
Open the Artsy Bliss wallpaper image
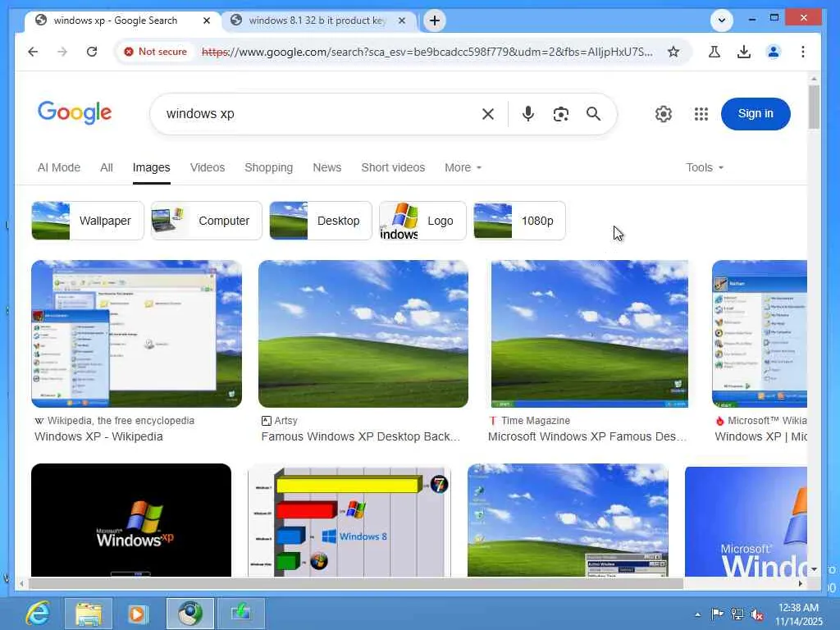point(363,334)
